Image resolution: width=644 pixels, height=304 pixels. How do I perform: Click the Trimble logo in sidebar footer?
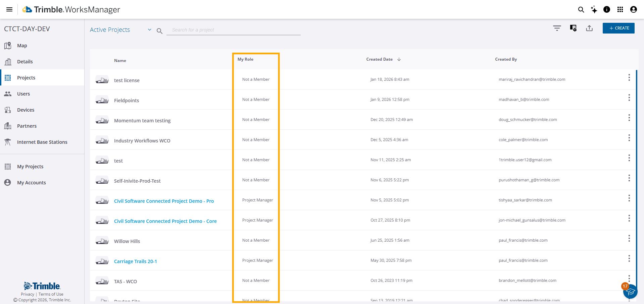tap(42, 286)
